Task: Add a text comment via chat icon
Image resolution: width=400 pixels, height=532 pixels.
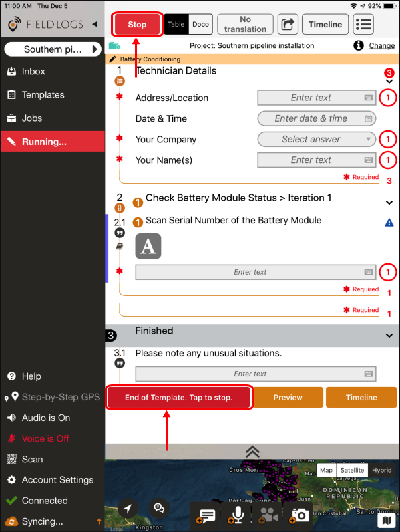Action: point(206,515)
